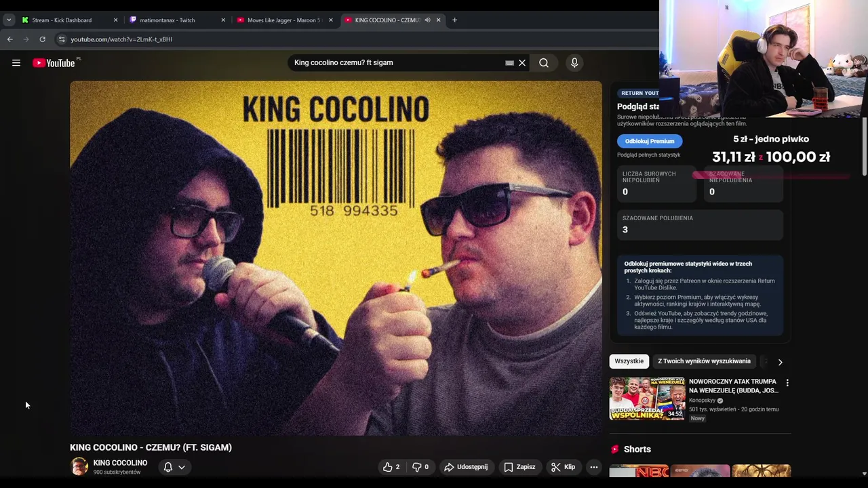The height and width of the screenshot is (488, 868).
Task: Save the video with Zapisz
Action: tap(519, 467)
